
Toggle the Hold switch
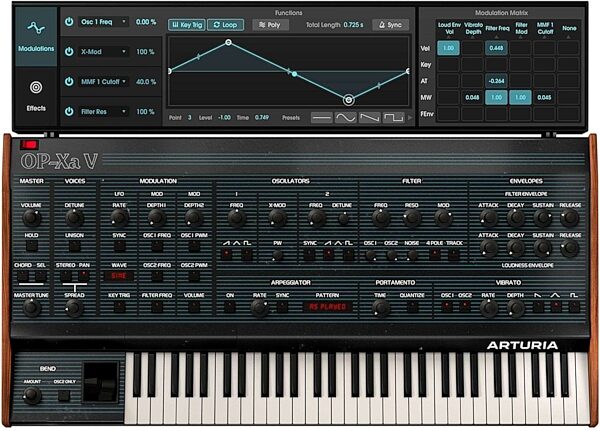[x=31, y=246]
